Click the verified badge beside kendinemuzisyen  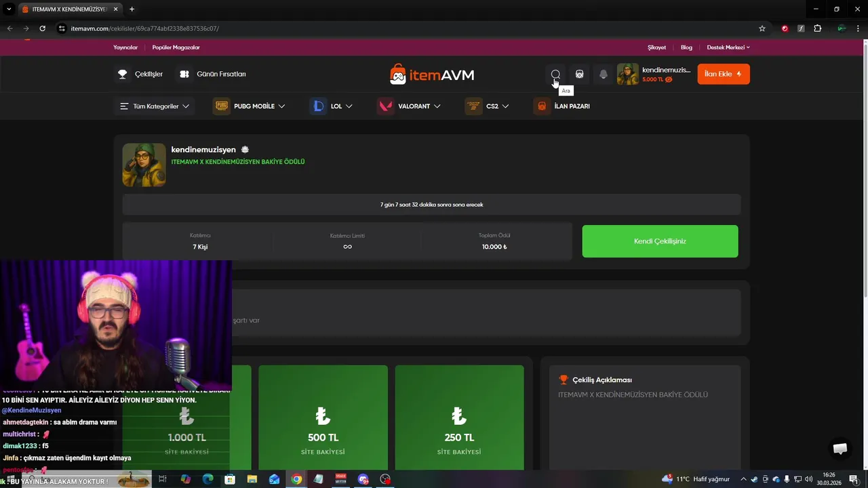point(245,150)
